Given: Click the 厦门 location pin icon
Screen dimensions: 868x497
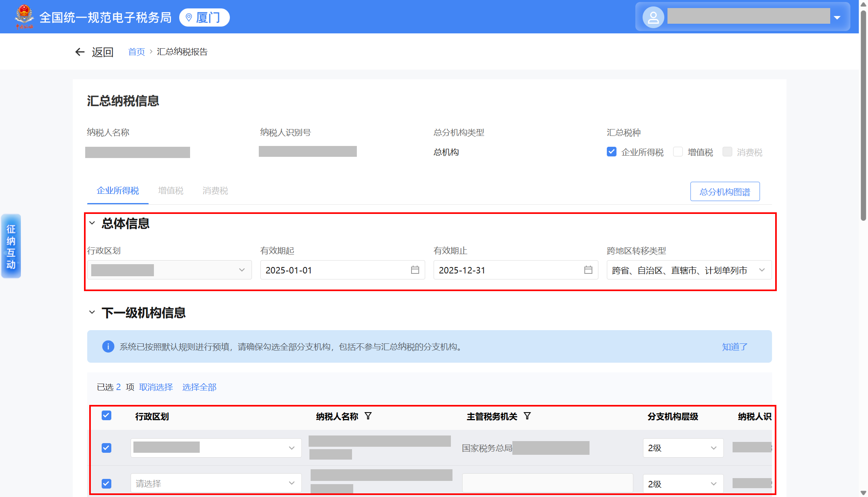Looking at the screenshot, I should pos(188,18).
